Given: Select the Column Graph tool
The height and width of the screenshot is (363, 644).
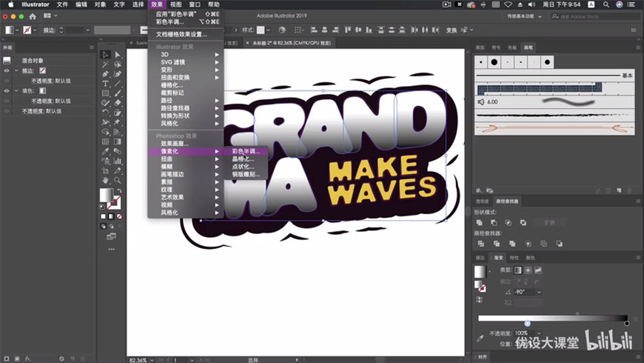Looking at the screenshot, I should pyautogui.click(x=118, y=161).
